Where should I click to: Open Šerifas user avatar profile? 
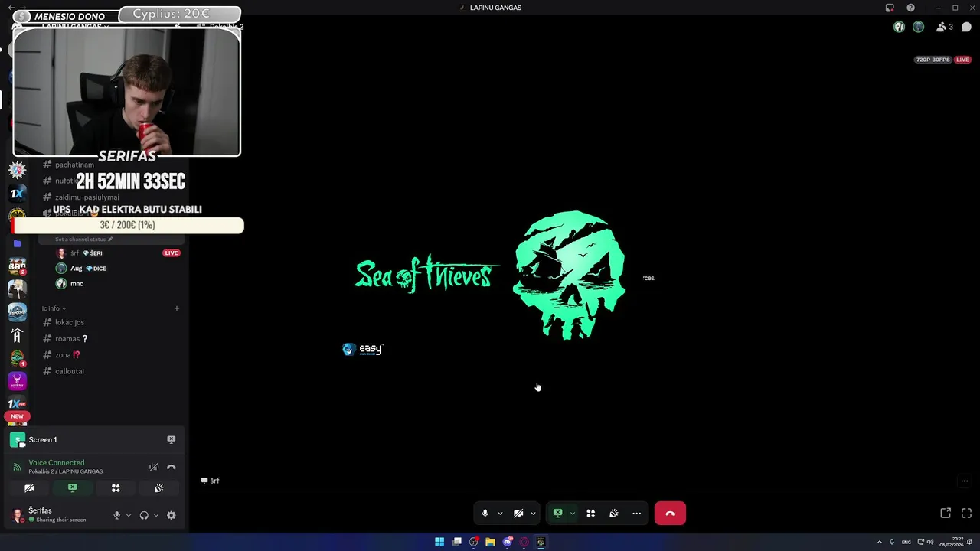[18, 515]
